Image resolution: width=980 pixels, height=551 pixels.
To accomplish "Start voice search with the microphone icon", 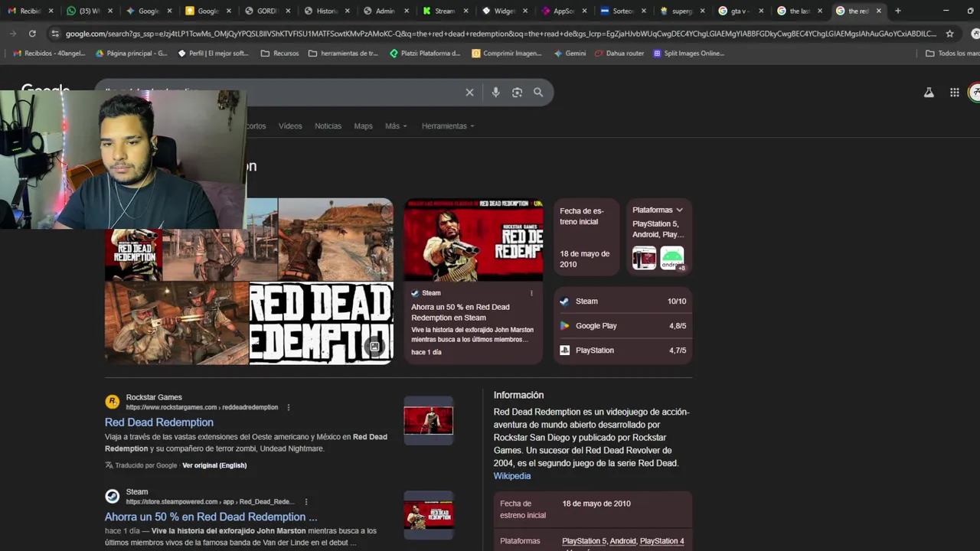I will [x=495, y=93].
